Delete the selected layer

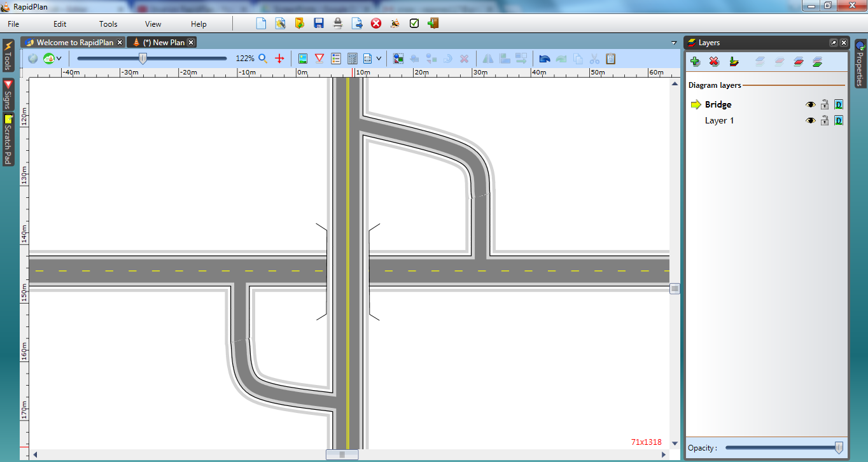pyautogui.click(x=714, y=62)
